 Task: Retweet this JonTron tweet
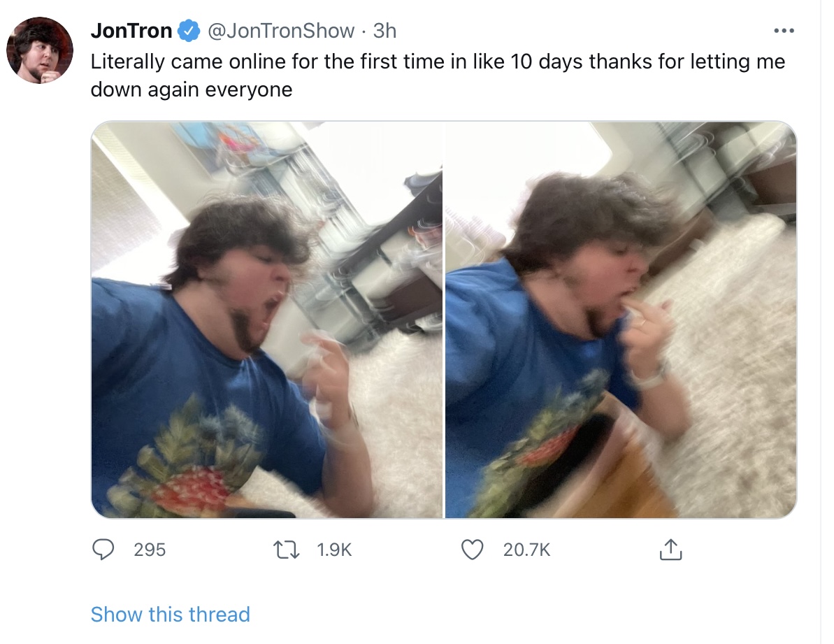[x=286, y=550]
